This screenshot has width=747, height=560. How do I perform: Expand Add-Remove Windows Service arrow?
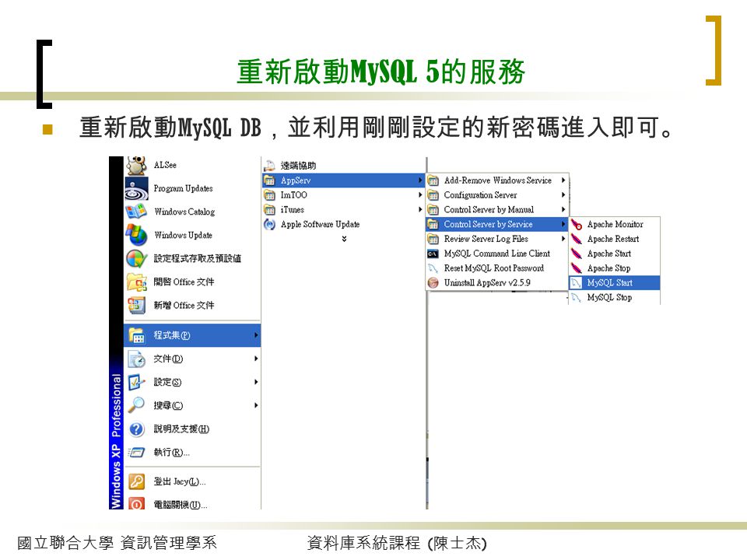563,180
